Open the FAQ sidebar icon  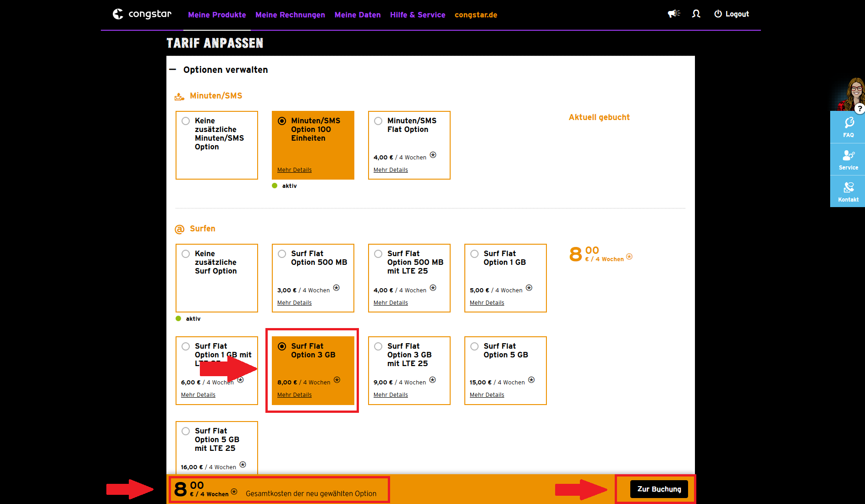point(848,127)
